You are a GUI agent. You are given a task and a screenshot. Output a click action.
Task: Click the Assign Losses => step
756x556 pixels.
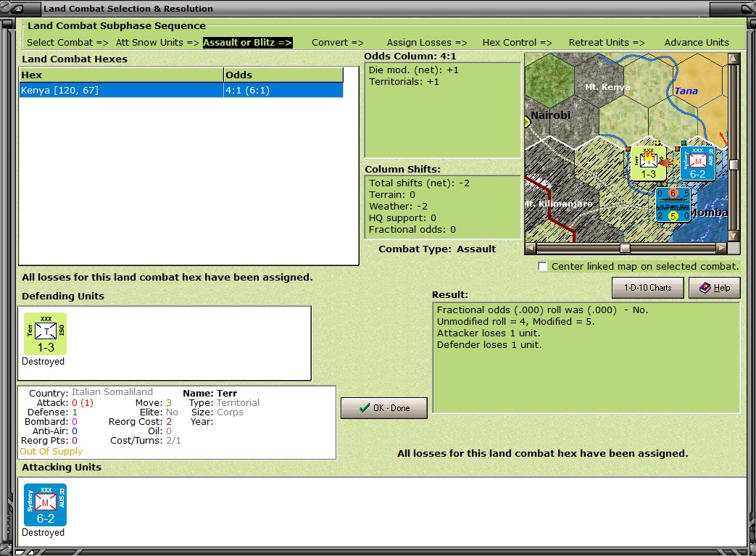427,43
